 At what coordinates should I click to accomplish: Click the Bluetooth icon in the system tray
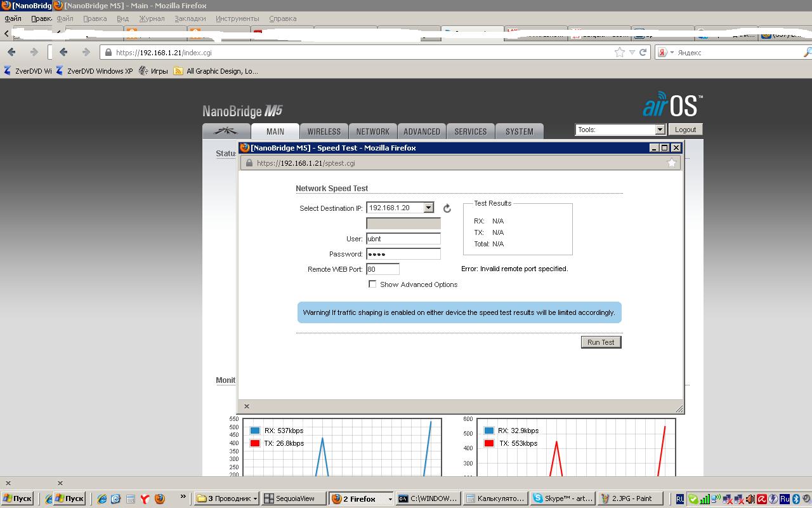pyautogui.click(x=796, y=499)
